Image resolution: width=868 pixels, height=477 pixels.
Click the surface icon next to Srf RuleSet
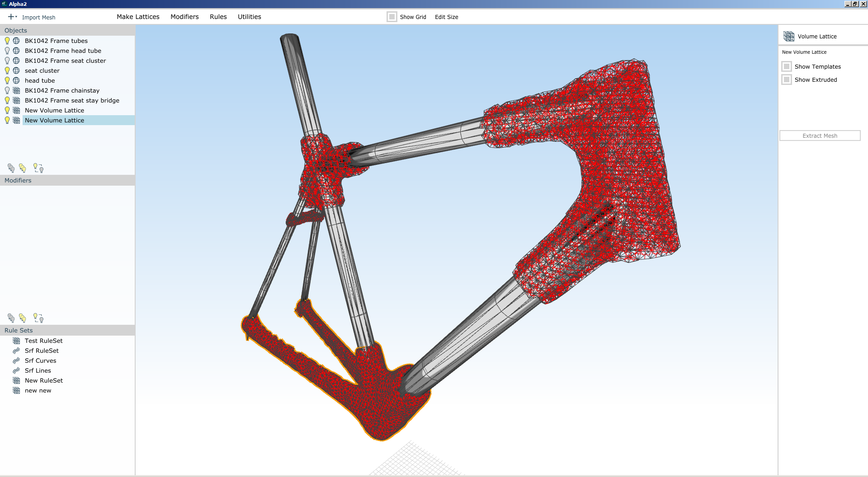(16, 351)
